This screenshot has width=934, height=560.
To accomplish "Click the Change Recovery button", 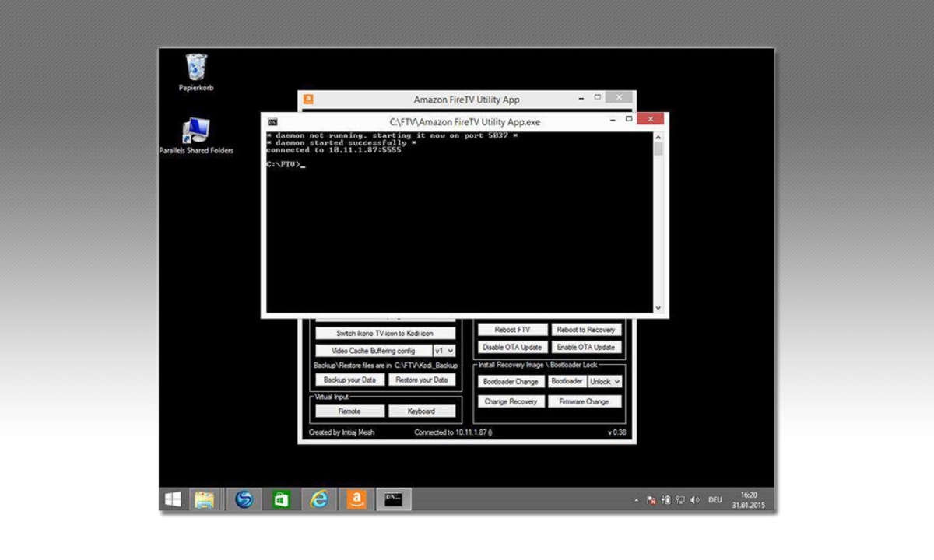I will click(x=511, y=401).
